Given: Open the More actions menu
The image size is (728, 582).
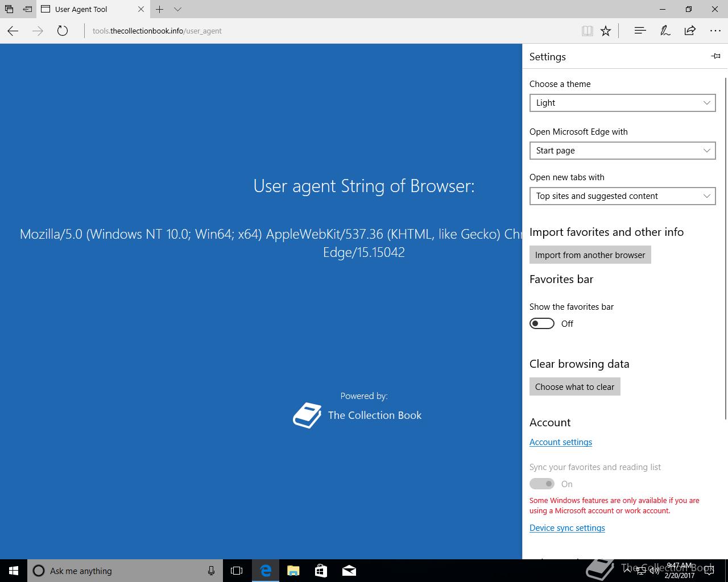Looking at the screenshot, I should pyautogui.click(x=715, y=31).
